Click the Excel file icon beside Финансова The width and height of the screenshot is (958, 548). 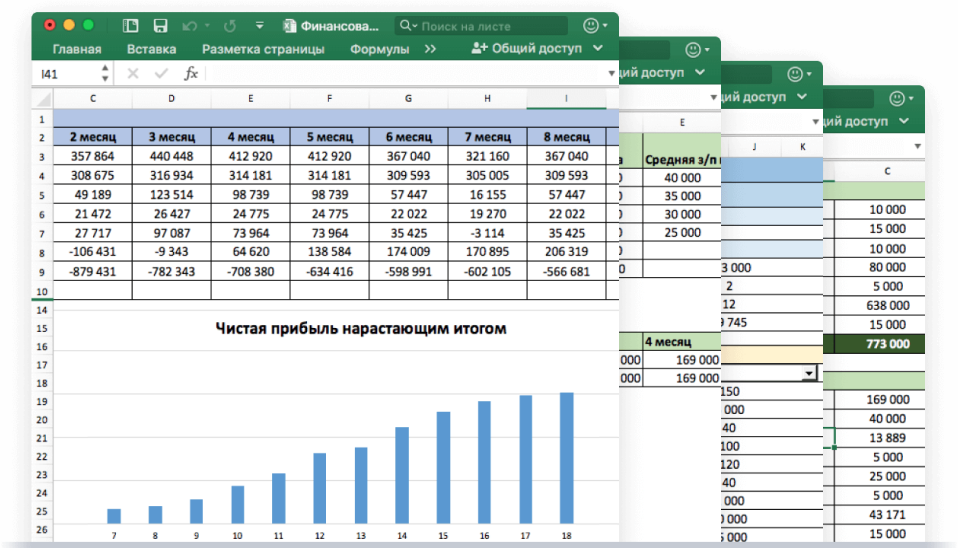(x=290, y=26)
